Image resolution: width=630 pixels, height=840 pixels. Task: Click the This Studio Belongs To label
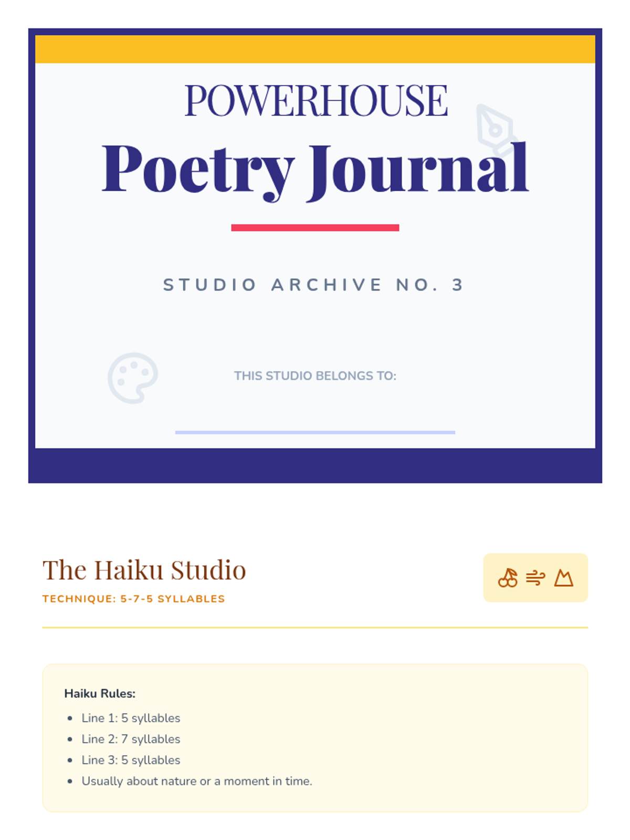pos(315,376)
